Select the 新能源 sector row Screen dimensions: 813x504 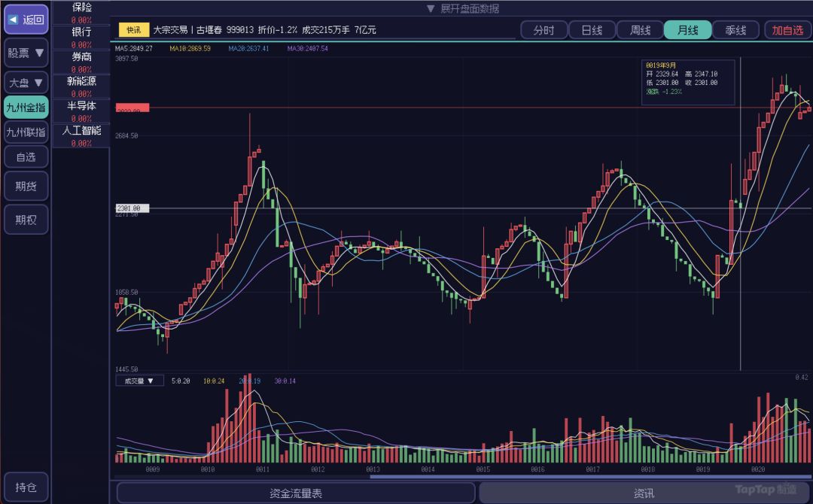pyautogui.click(x=81, y=87)
